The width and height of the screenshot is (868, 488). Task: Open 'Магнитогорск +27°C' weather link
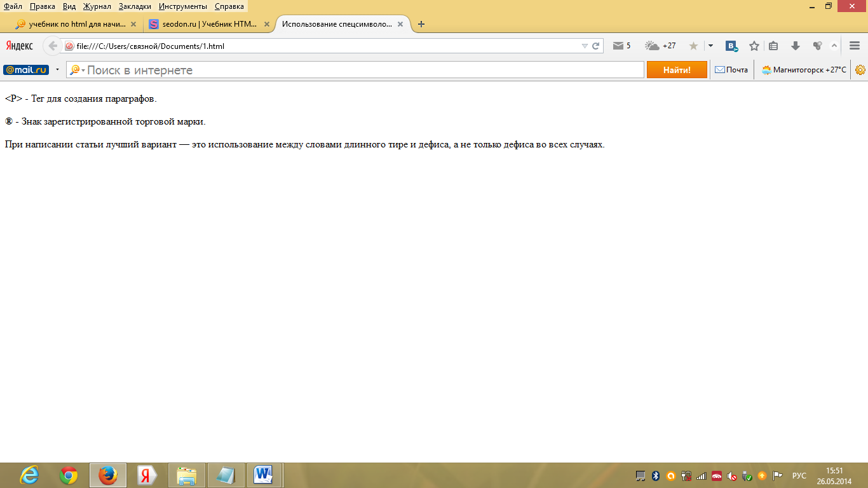coord(804,70)
